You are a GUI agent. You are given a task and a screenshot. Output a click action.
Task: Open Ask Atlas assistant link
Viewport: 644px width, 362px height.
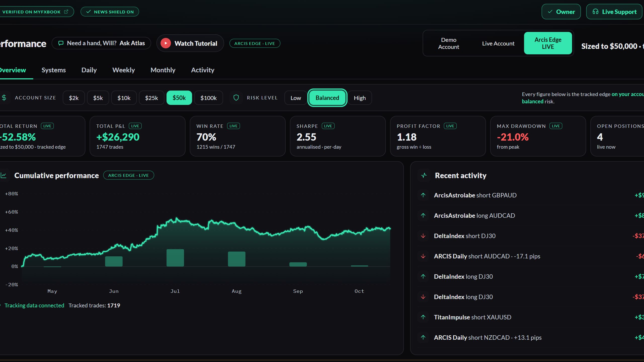coord(132,43)
